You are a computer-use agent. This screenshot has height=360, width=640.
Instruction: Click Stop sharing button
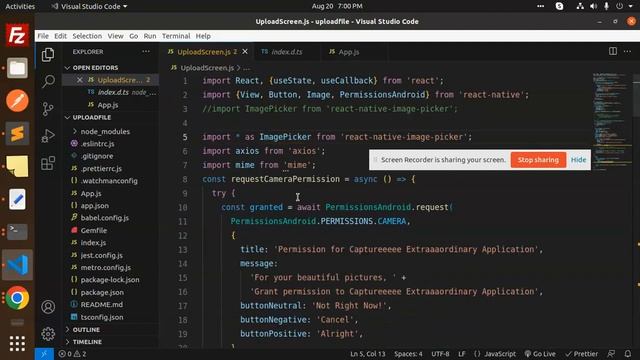(x=538, y=160)
